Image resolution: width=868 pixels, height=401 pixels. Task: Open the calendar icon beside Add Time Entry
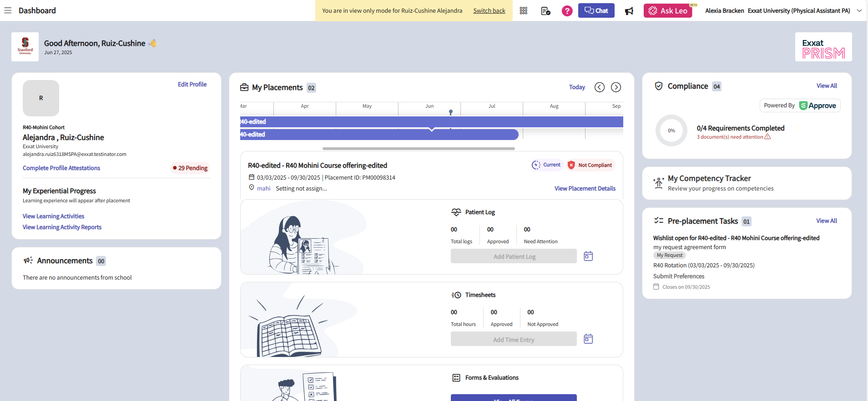588,339
